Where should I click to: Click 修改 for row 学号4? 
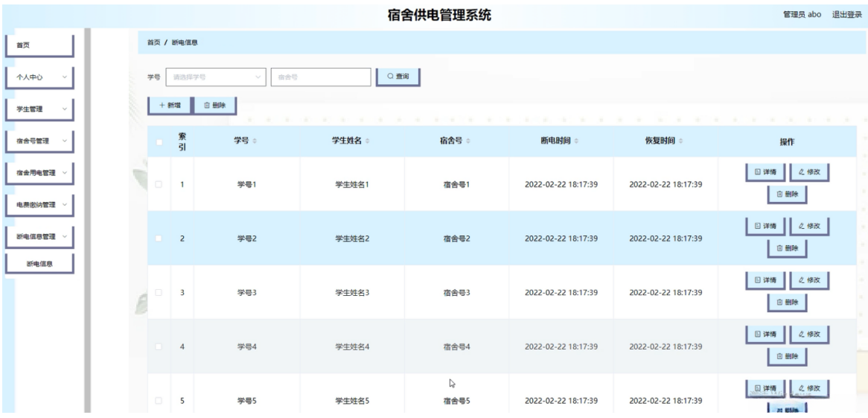pyautogui.click(x=808, y=335)
